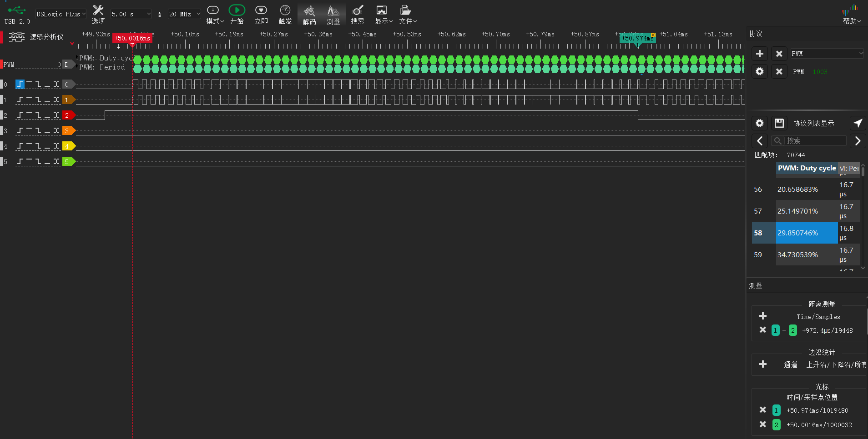
Task: Open the File menu
Action: (407, 15)
